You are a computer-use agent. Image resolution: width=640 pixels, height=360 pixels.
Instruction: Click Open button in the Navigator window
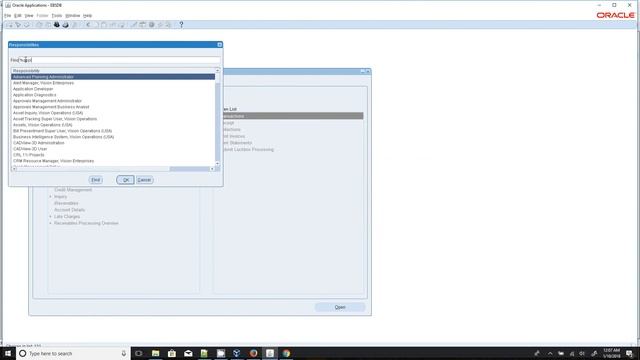click(x=340, y=307)
